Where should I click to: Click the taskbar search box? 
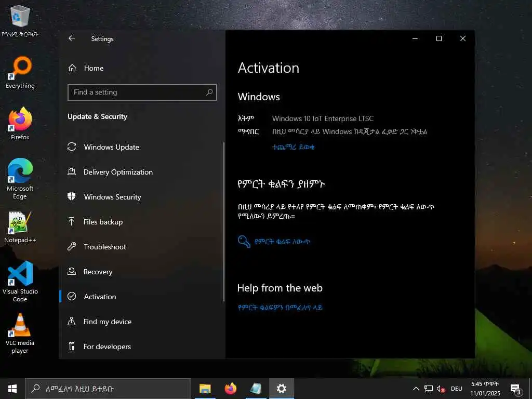pos(108,389)
